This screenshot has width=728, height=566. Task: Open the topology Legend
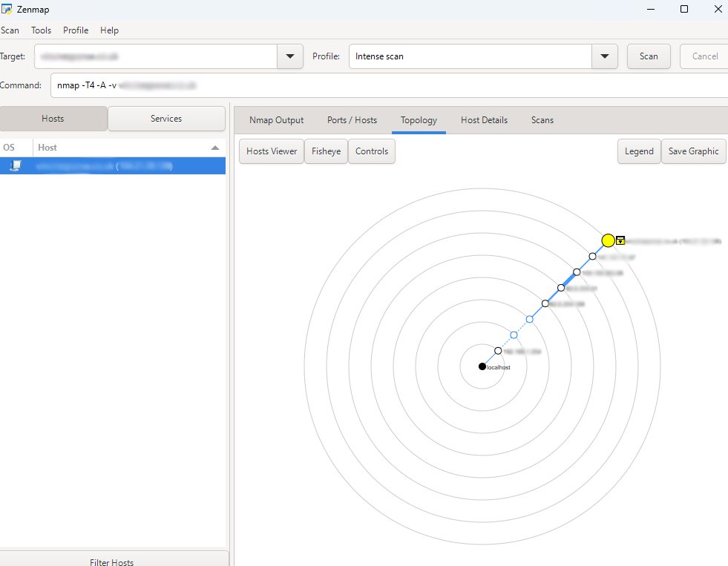(x=639, y=151)
